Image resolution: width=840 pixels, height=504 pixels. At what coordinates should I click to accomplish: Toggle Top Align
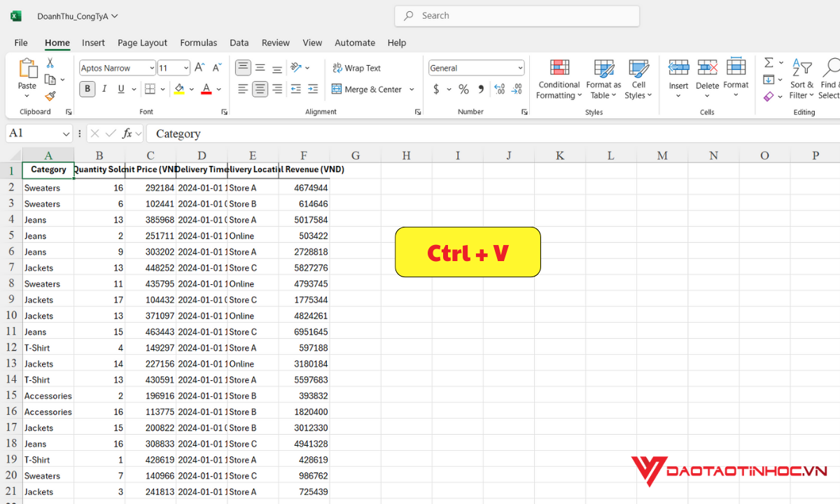click(x=243, y=68)
